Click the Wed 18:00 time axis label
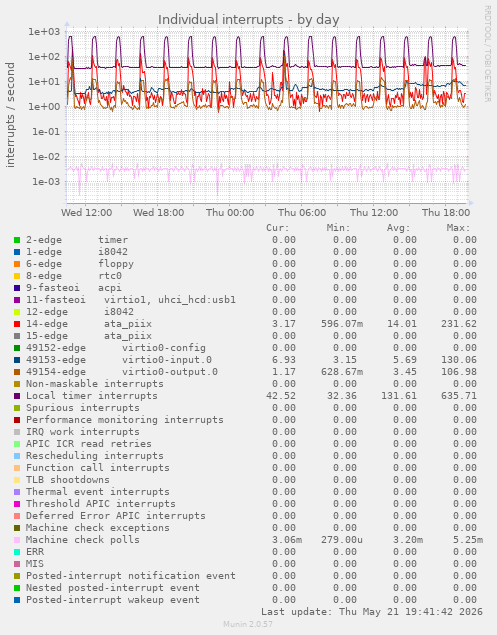Viewport: 497px width, 635px height. coord(158,213)
